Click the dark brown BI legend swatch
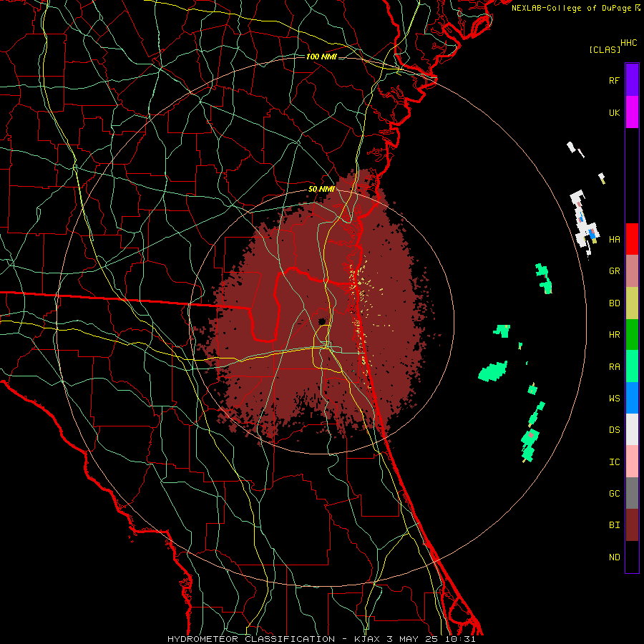This screenshot has width=644, height=644. 632,525
